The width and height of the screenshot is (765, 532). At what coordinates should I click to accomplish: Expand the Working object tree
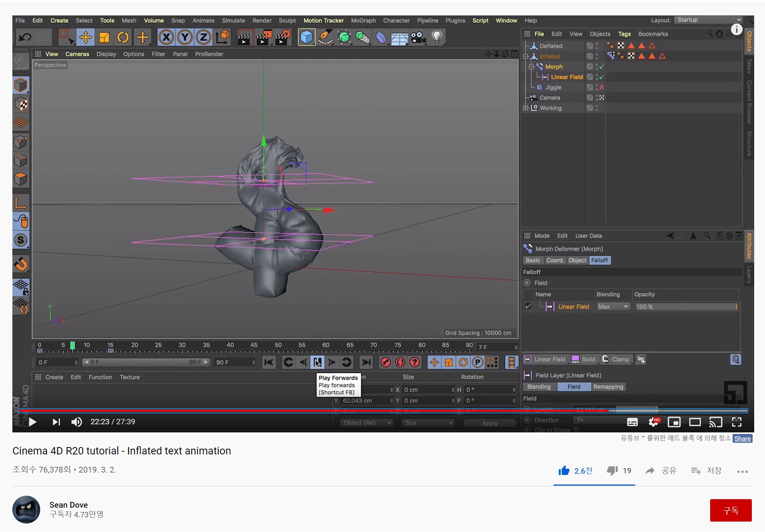(526, 108)
